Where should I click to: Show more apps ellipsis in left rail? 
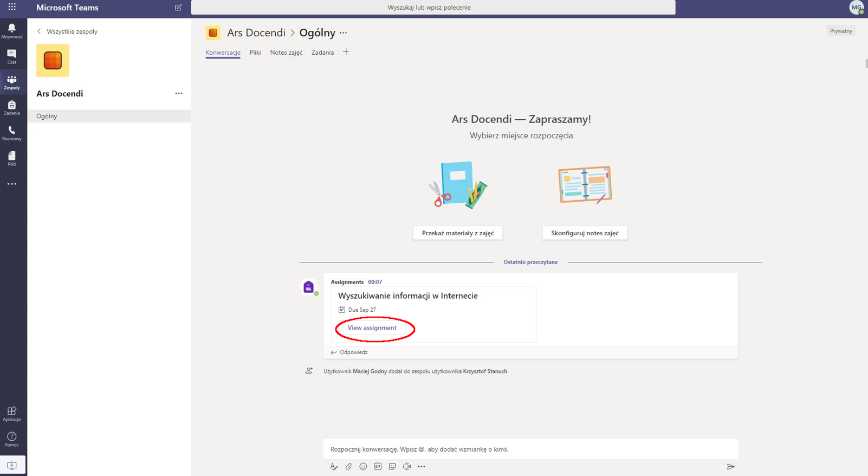[x=12, y=184]
